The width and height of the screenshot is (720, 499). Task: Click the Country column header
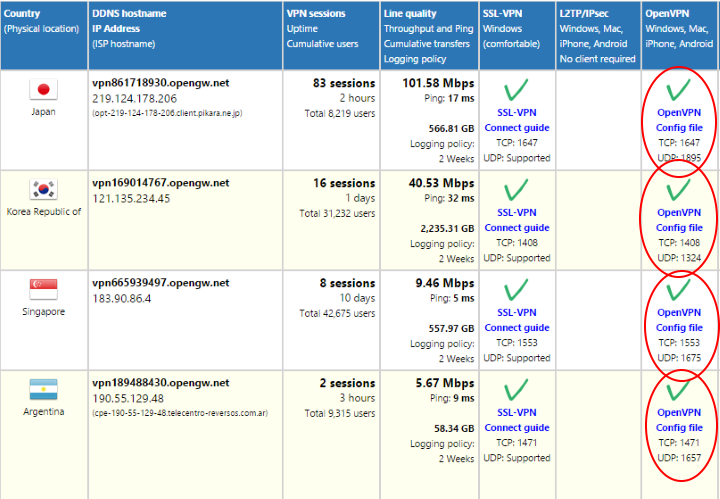pos(22,14)
